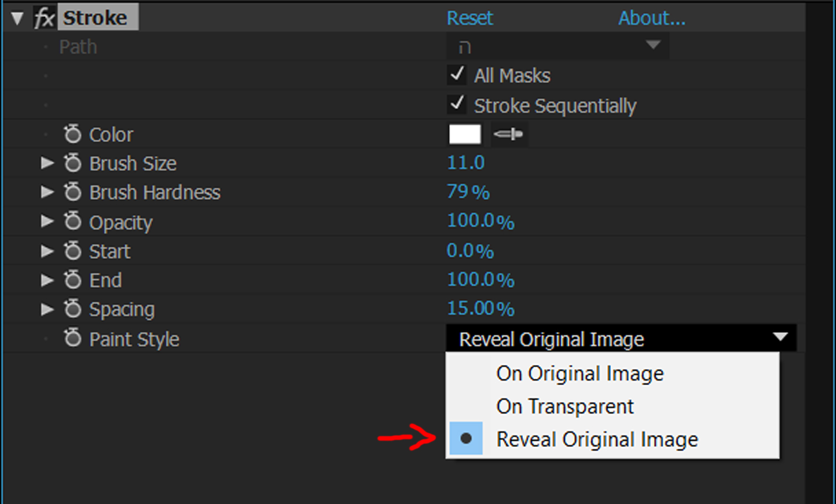Screen dimensions: 836x504
Task: Enable the Brush Hardness stopwatch keyframing
Action: [x=73, y=192]
